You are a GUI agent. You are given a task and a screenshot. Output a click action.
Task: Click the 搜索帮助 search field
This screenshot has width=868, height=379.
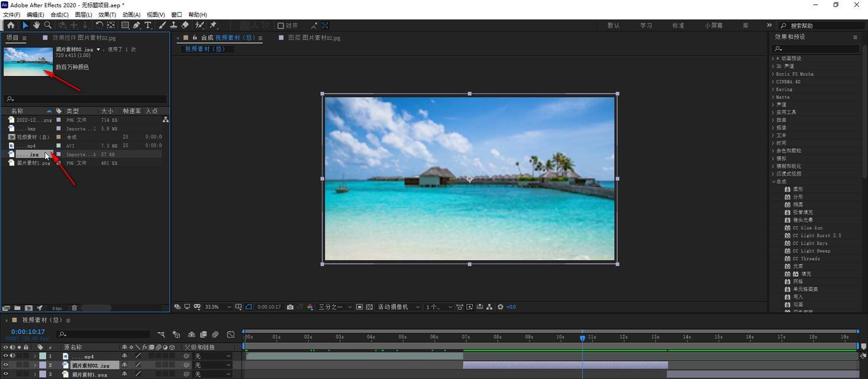point(823,25)
